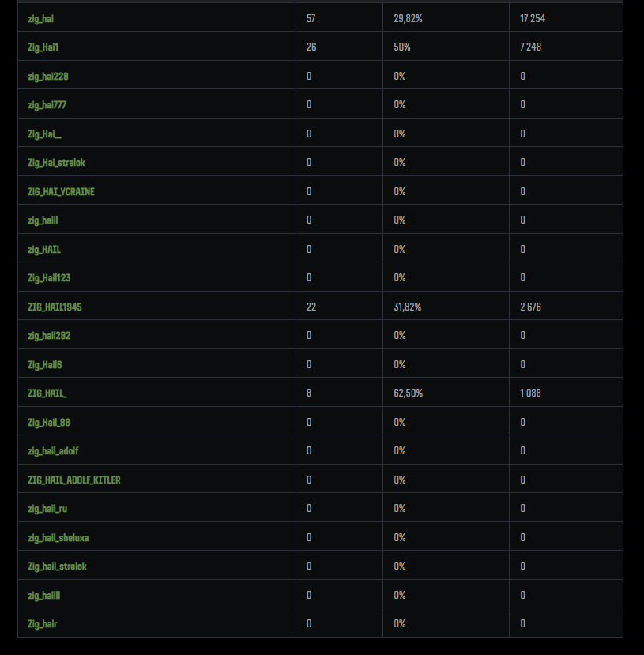Select the Zig_Hai_strelok username link
The image size is (644, 655).
pos(56,163)
